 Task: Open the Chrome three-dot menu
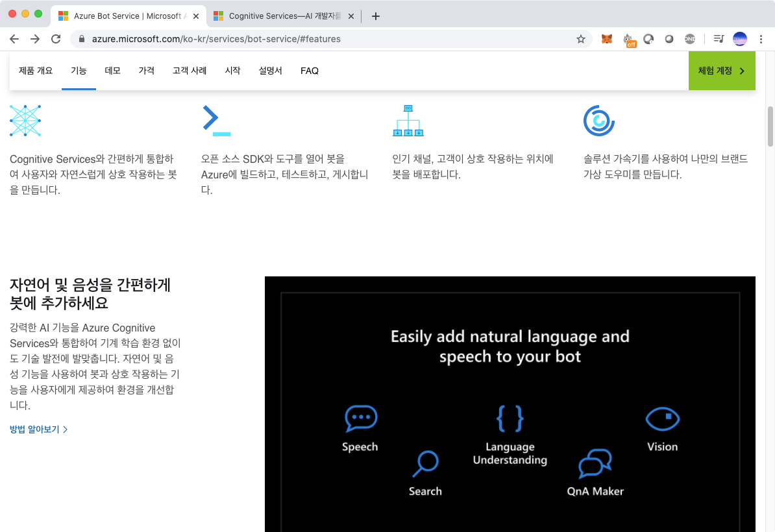(761, 39)
